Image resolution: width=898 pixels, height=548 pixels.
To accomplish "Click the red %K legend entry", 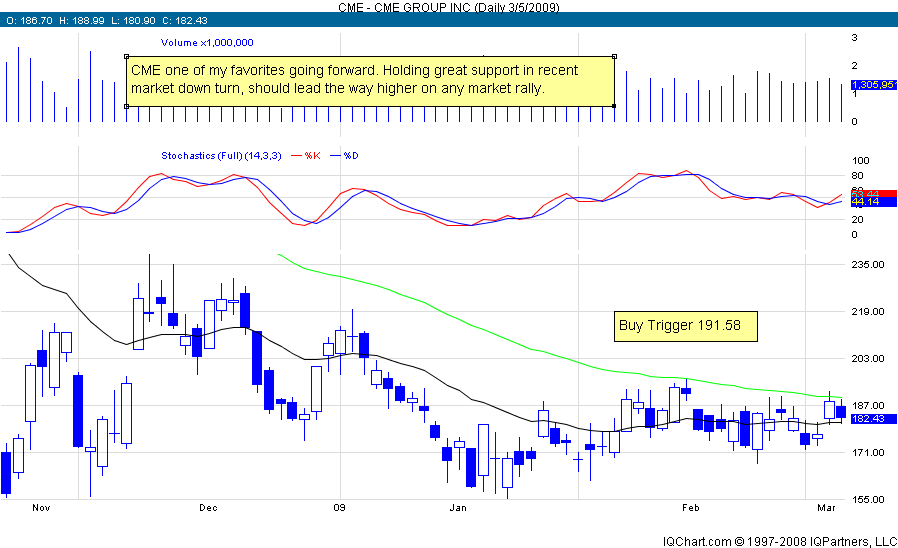I will point(306,156).
